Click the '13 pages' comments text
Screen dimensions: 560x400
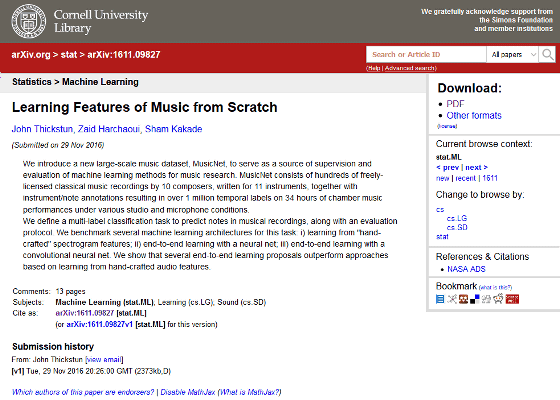[70, 291]
